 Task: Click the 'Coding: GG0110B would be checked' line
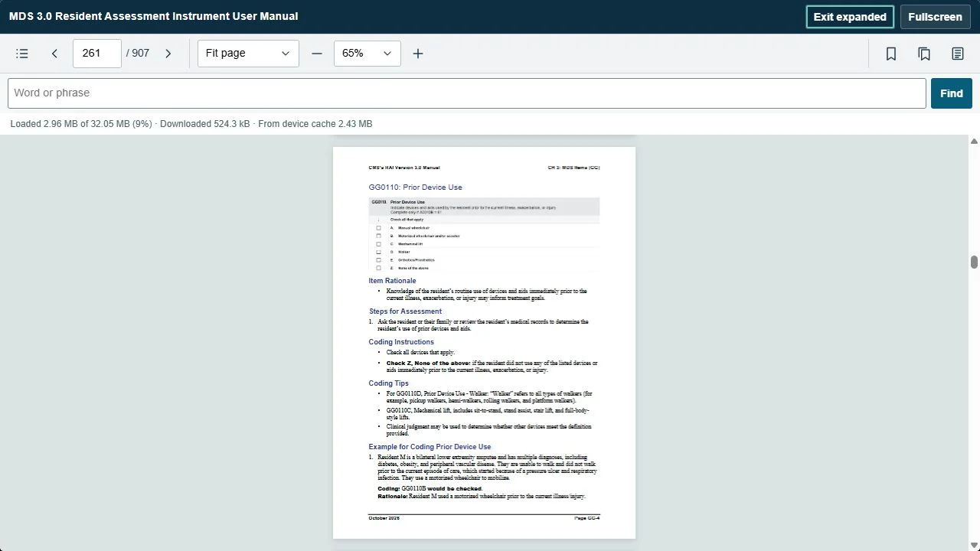(430, 488)
